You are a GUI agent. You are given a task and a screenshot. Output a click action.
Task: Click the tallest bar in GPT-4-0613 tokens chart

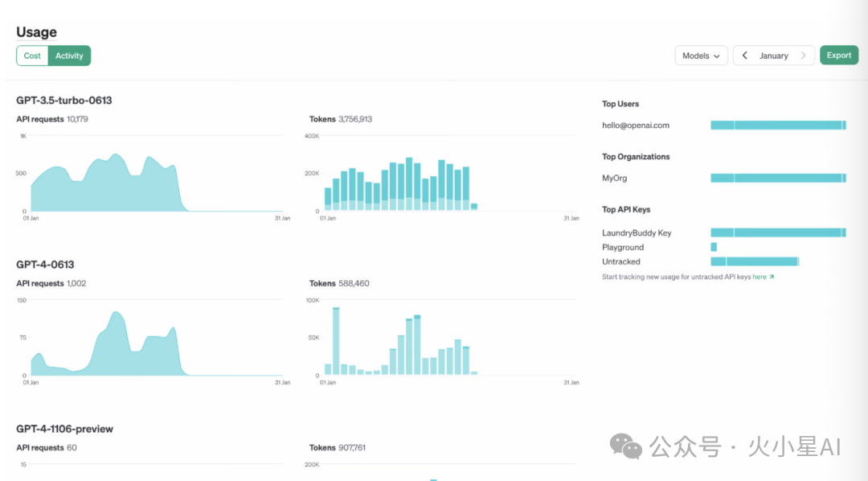point(336,341)
